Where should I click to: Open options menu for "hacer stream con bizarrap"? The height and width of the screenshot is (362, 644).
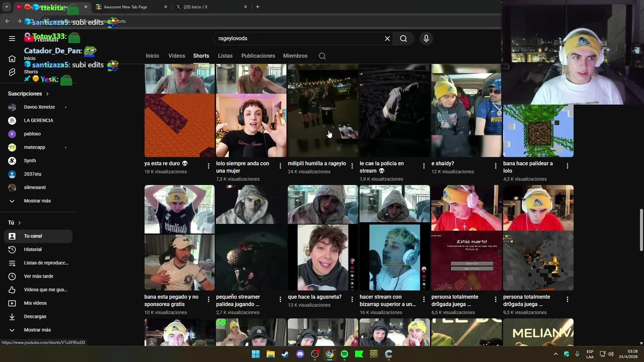click(424, 299)
